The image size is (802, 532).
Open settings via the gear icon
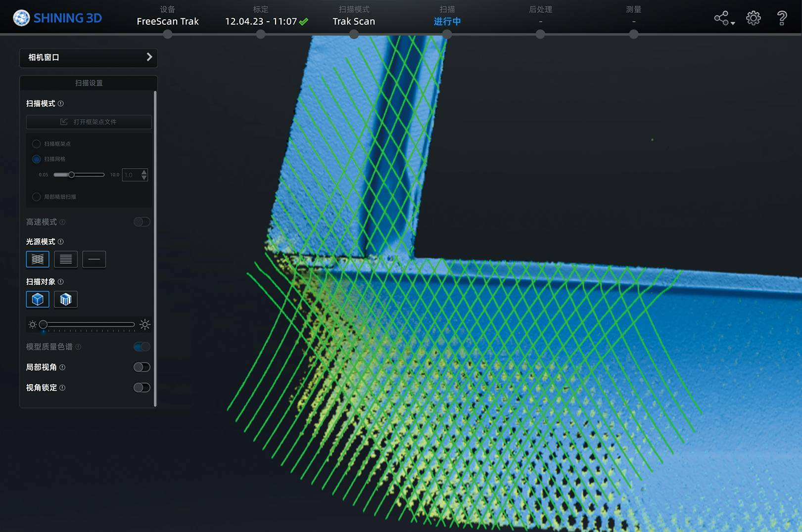pyautogui.click(x=753, y=18)
